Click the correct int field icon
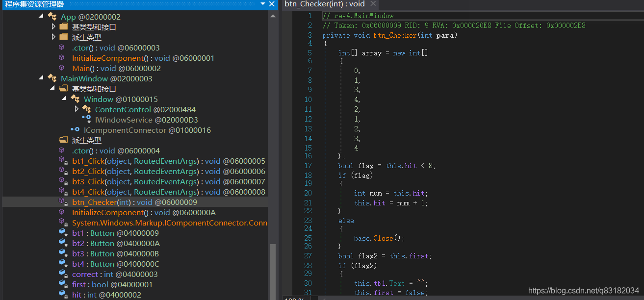The width and height of the screenshot is (644, 300). coord(63,274)
